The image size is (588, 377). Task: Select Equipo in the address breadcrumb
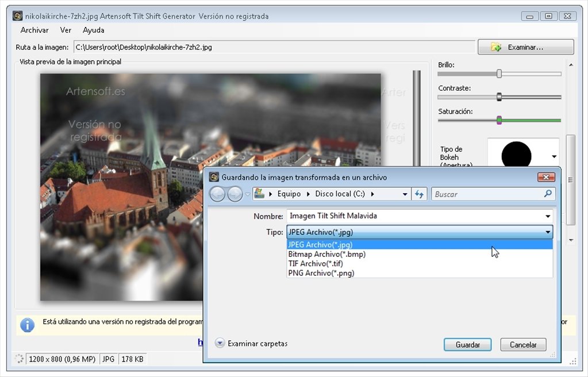pyautogui.click(x=289, y=194)
